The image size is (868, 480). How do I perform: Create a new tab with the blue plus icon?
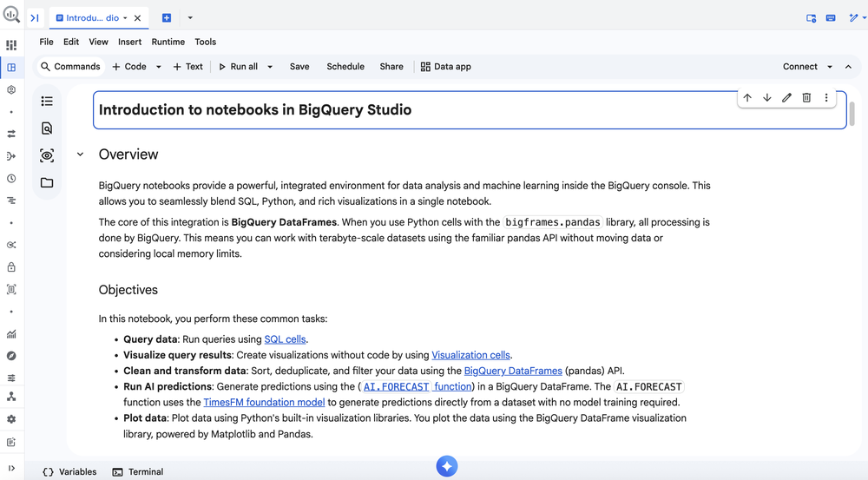pos(167,17)
